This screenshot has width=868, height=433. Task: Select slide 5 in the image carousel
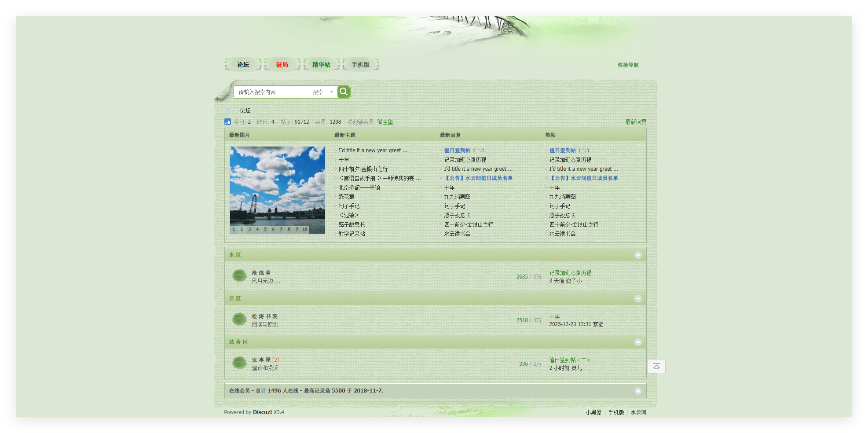coord(265,229)
